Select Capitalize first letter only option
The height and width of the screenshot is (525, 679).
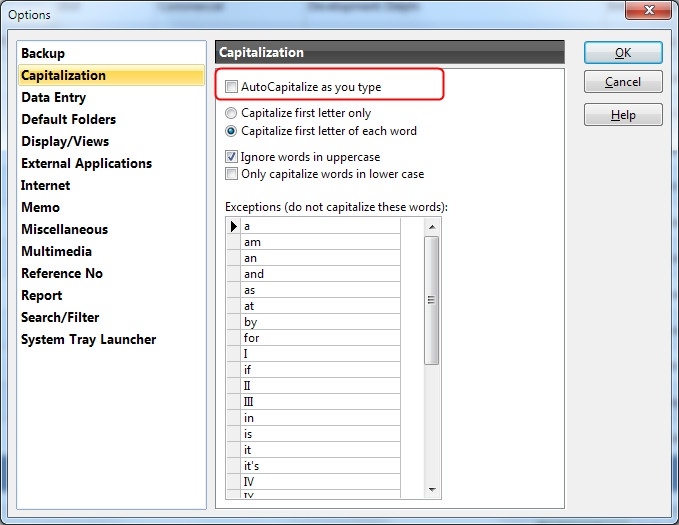pos(232,114)
